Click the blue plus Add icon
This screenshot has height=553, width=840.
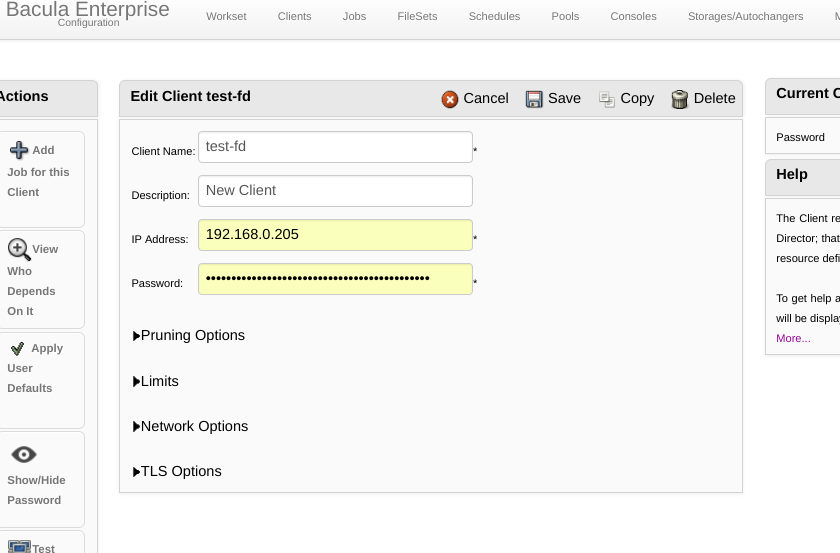click(x=19, y=150)
